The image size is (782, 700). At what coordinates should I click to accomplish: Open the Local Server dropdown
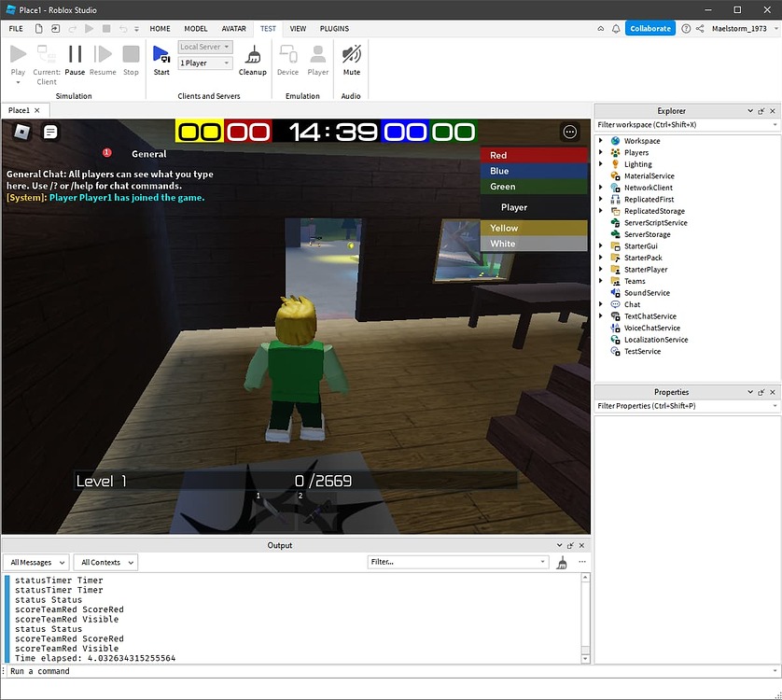(x=204, y=46)
